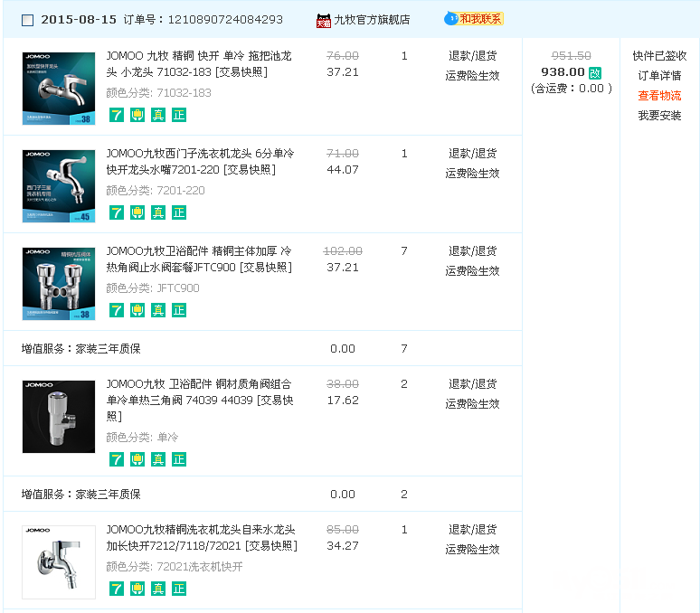Click the price 44.07 of 7201-220

(343, 170)
